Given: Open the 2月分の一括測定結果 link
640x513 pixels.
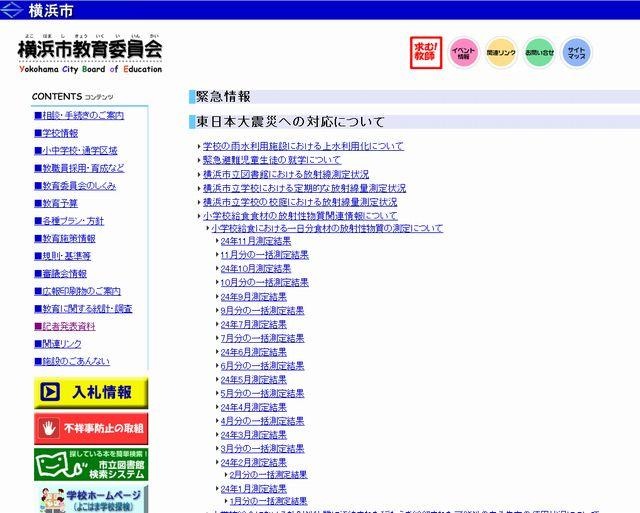Looking at the screenshot, I should [x=268, y=475].
